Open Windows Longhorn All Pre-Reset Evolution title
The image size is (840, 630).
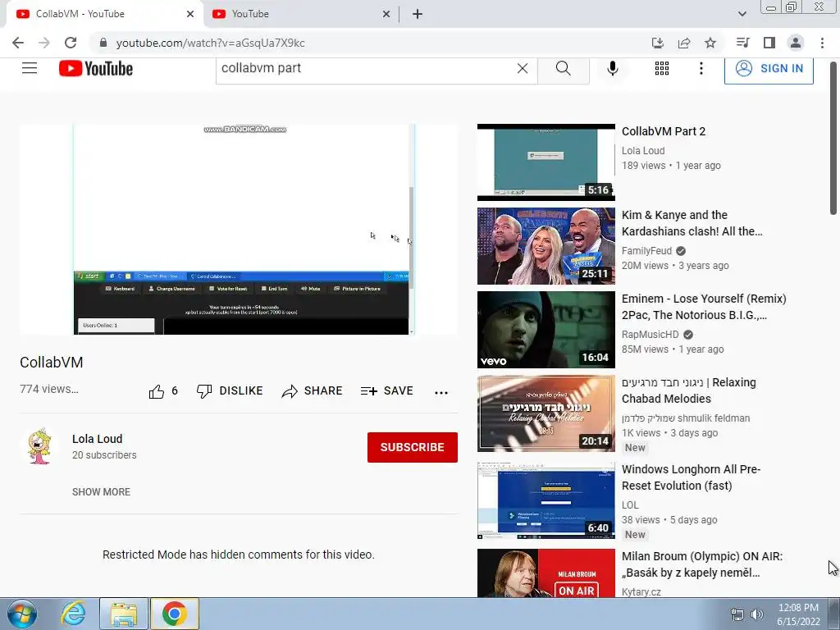coord(691,477)
